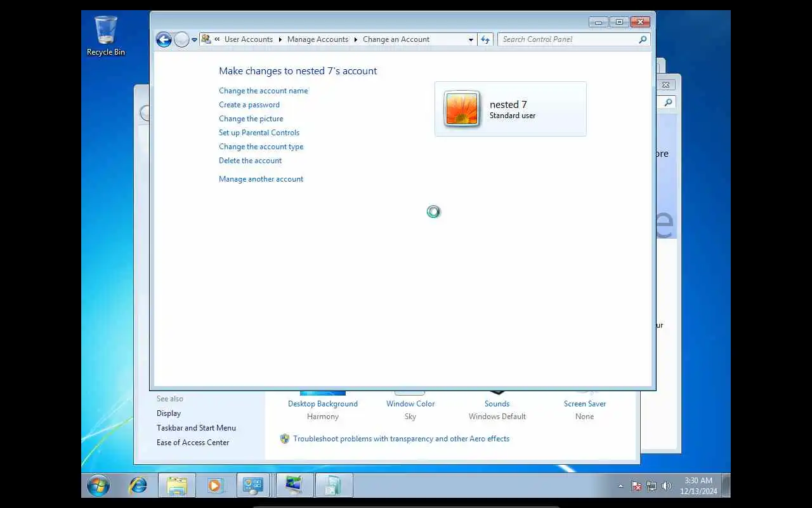Image resolution: width=812 pixels, height=508 pixels.
Task: Launch Internet Explorer from taskbar
Action: [x=138, y=486]
